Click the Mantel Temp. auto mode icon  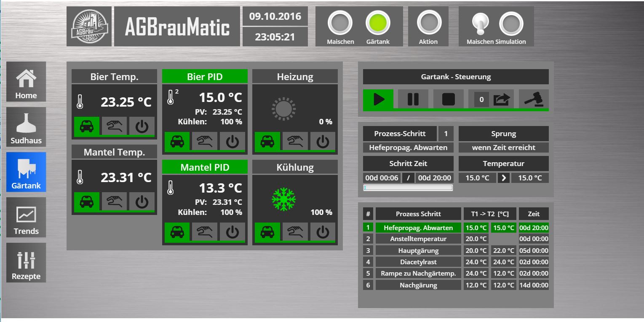(x=86, y=202)
